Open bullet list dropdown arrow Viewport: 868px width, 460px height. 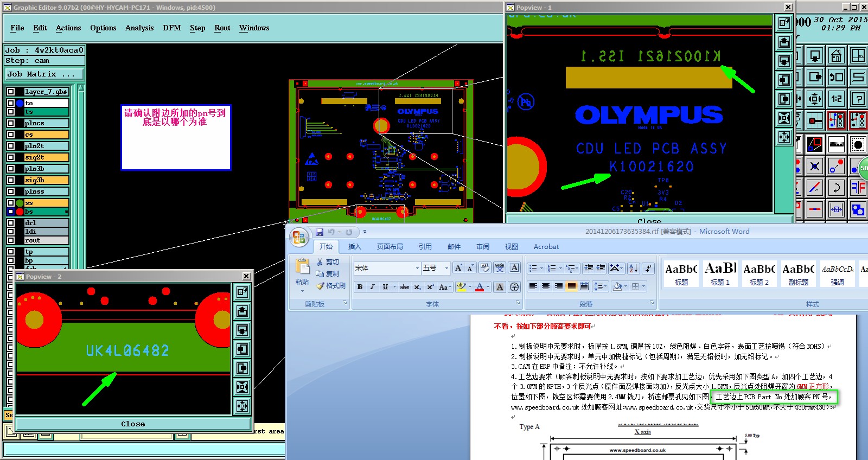pos(541,268)
